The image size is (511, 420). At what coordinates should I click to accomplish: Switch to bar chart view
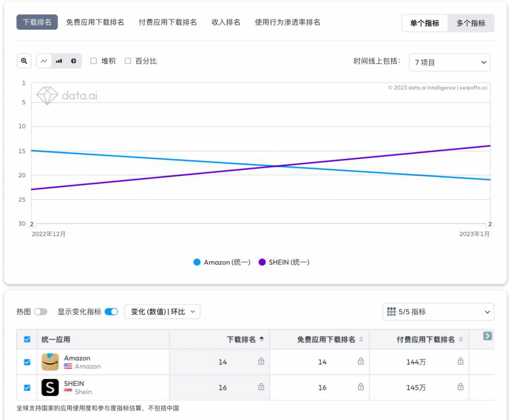pos(59,61)
